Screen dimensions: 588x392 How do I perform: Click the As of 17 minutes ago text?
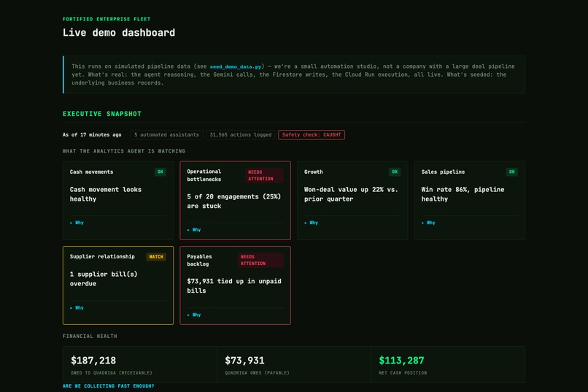click(x=92, y=134)
